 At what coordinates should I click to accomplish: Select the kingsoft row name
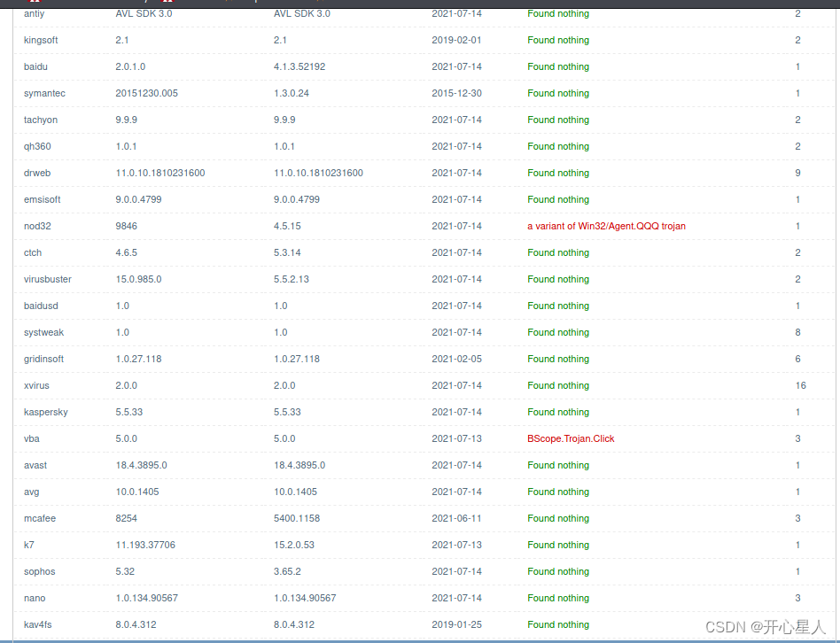(x=41, y=40)
